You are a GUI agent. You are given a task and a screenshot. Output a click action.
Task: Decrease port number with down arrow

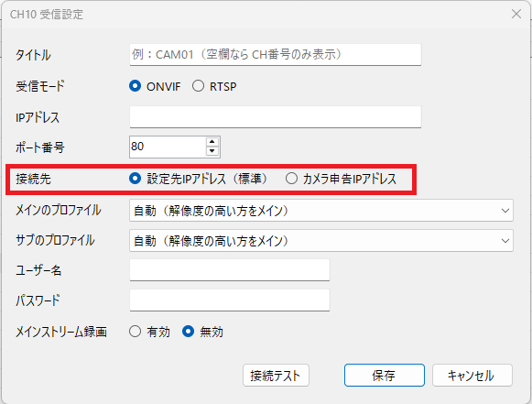click(212, 151)
